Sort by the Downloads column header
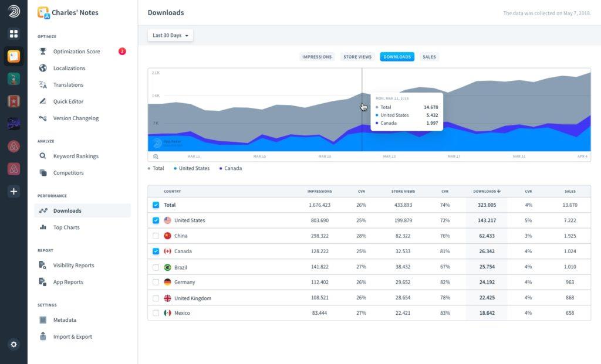The height and width of the screenshot is (364, 601). click(x=487, y=191)
